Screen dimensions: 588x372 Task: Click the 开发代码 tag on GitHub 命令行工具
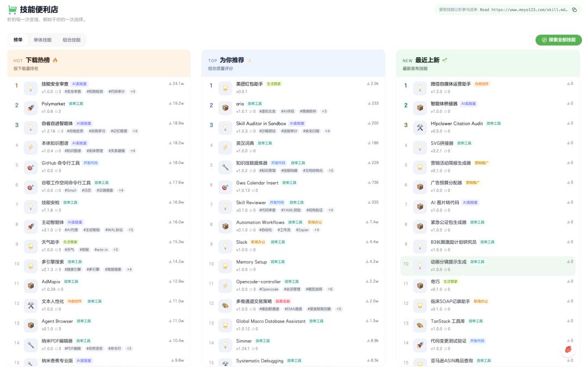coord(90,163)
